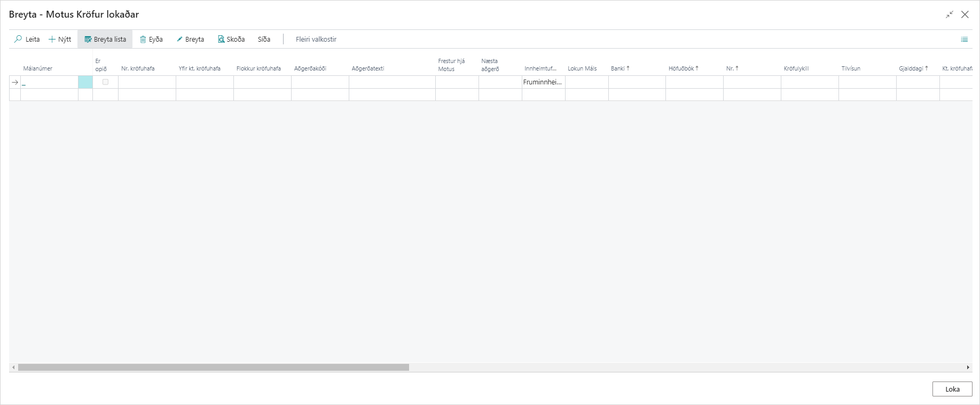This screenshot has height=405, width=980.
Task: Click the Breyta pencil icon
Action: point(179,40)
